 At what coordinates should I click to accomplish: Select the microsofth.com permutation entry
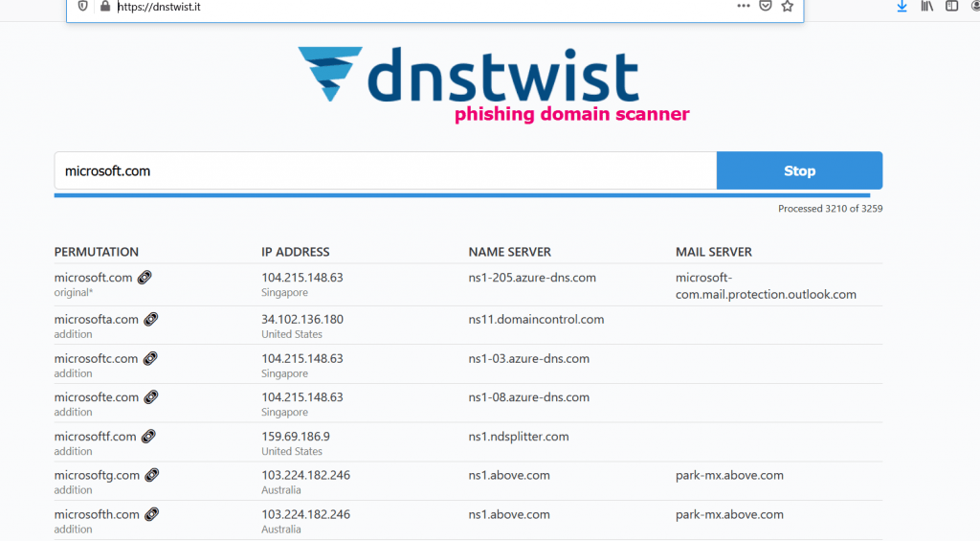tap(97, 514)
